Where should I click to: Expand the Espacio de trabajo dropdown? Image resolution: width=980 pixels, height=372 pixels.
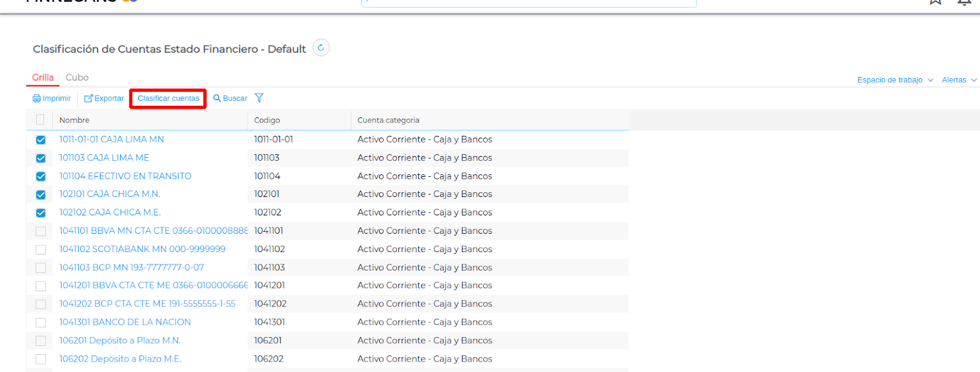pyautogui.click(x=895, y=80)
